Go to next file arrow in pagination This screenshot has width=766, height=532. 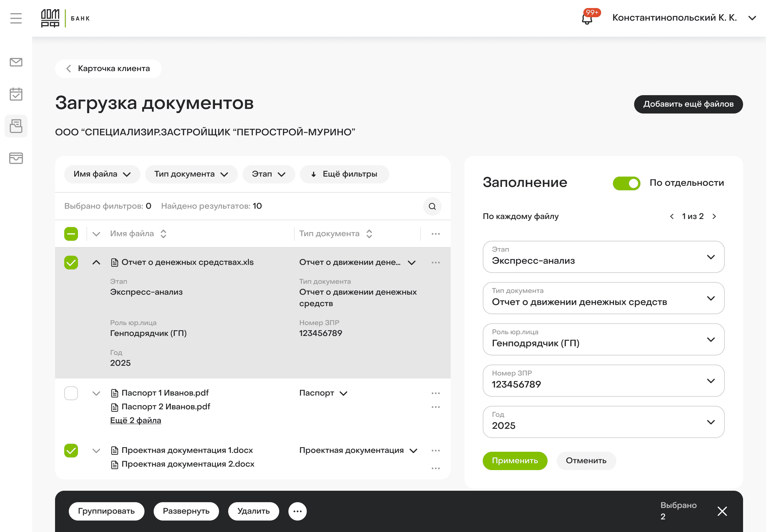click(x=714, y=216)
